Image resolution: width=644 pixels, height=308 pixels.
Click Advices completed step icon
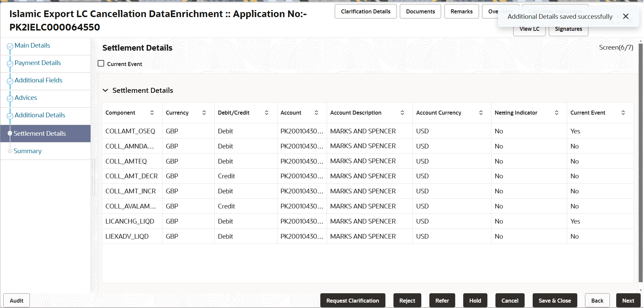pyautogui.click(x=10, y=99)
